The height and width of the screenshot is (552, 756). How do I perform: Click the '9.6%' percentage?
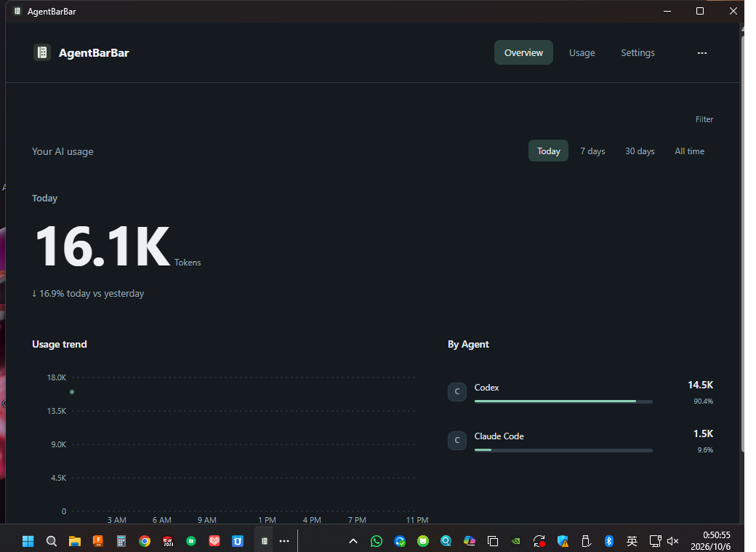coord(705,449)
